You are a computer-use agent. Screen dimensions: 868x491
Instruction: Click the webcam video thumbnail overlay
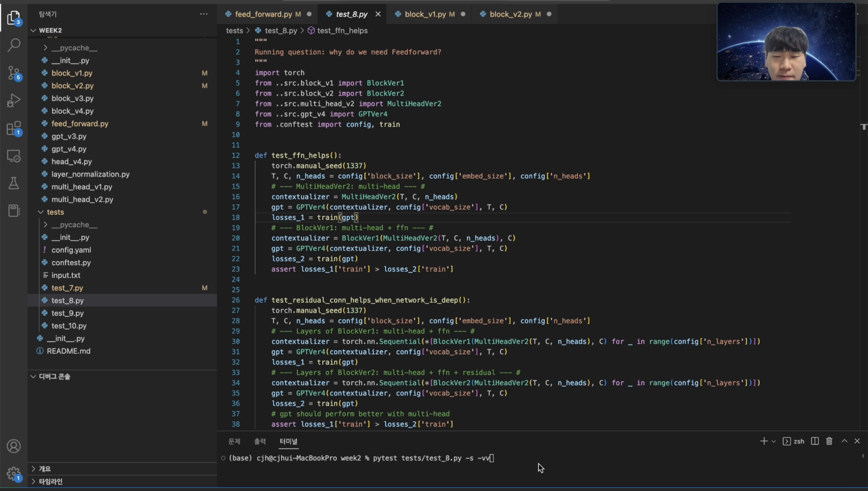point(786,42)
